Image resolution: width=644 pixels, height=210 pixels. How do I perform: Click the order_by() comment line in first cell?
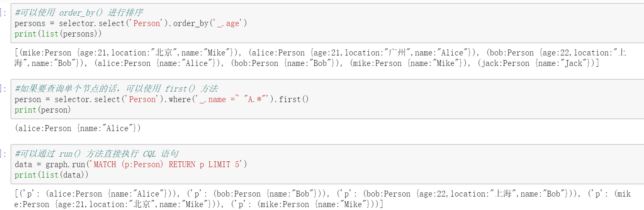(78, 13)
